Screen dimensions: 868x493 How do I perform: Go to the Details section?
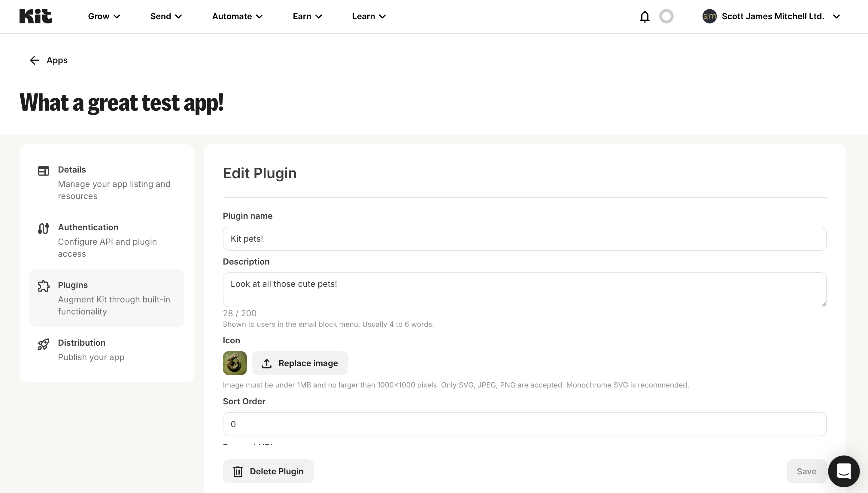click(x=107, y=183)
